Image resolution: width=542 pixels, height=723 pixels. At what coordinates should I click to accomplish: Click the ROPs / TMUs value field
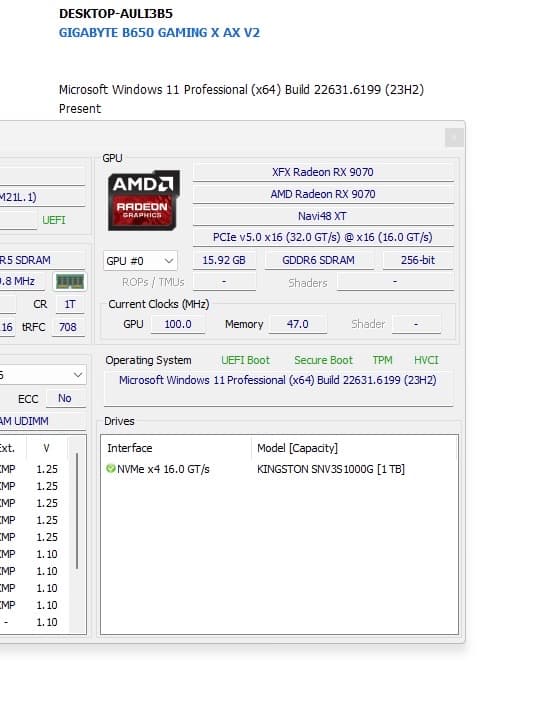224,282
